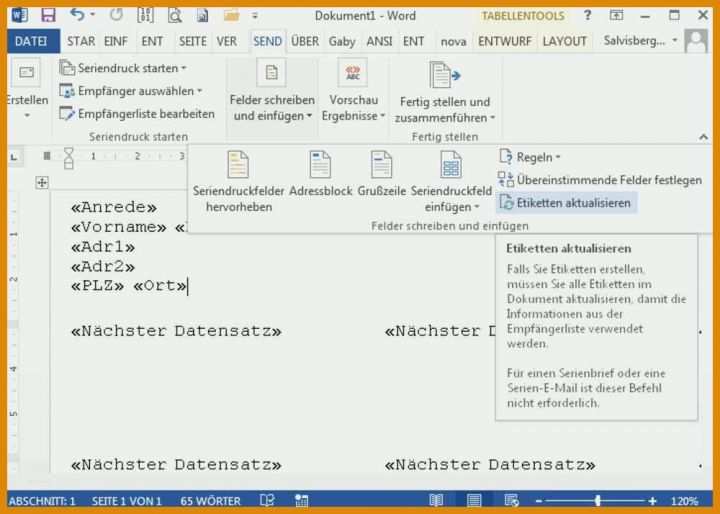Click the «Vorname» merge field

pos(118,227)
